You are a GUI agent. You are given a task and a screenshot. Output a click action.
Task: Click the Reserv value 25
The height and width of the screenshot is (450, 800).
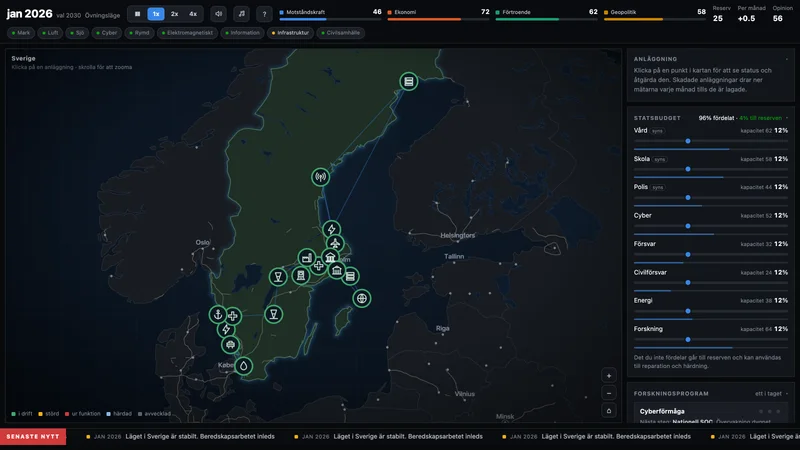718,18
